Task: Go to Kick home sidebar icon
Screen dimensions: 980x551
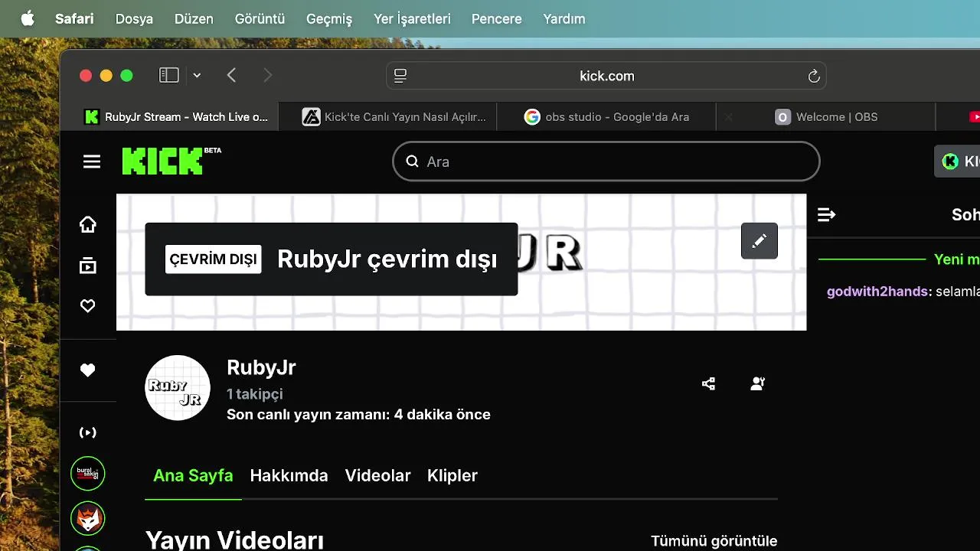Action: [88, 224]
